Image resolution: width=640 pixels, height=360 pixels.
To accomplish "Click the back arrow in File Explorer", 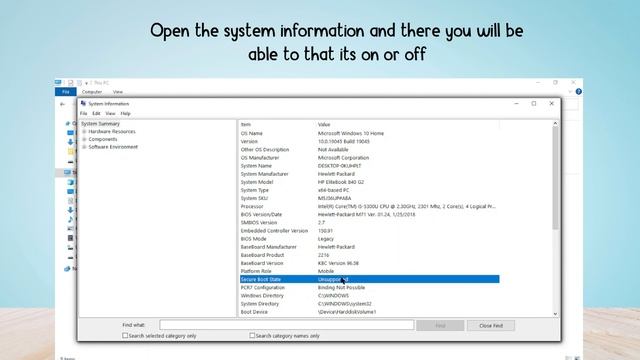I will coord(62,104).
